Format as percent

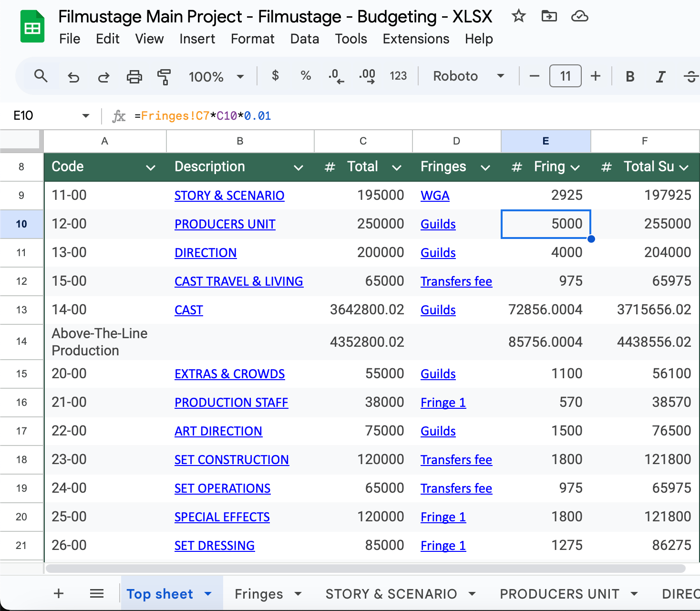(306, 76)
